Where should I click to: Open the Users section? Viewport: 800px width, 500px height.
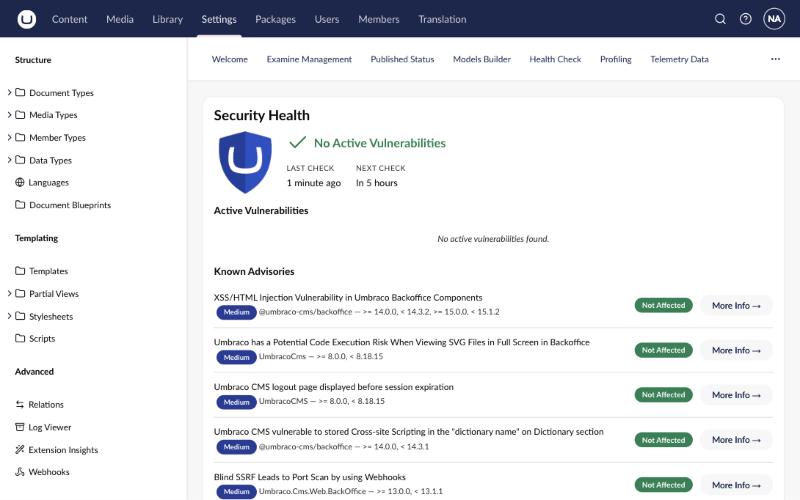[x=327, y=19]
